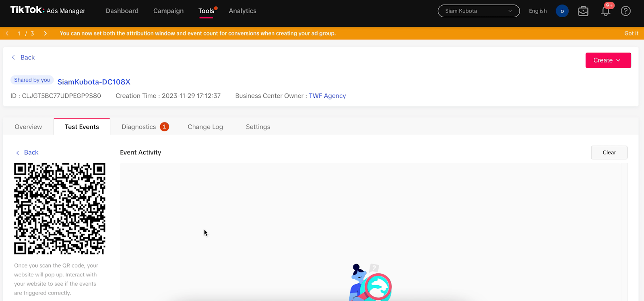Screen dimensions: 644x301
Task: Open the Tools menu
Action: 206,11
